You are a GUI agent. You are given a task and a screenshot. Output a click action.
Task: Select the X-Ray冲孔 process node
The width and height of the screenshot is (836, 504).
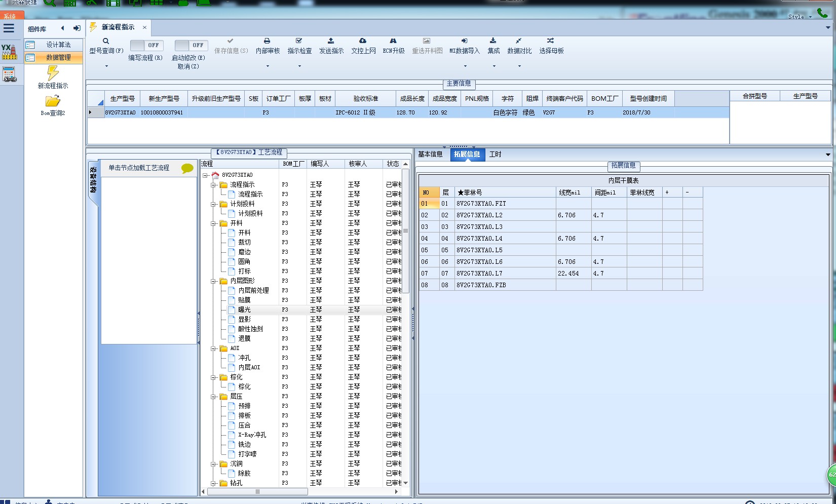(x=252, y=435)
